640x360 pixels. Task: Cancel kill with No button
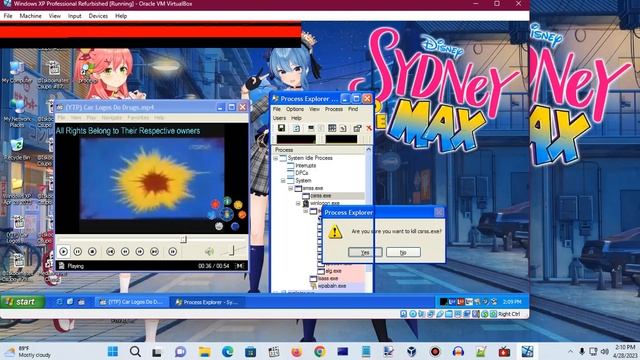(403, 252)
